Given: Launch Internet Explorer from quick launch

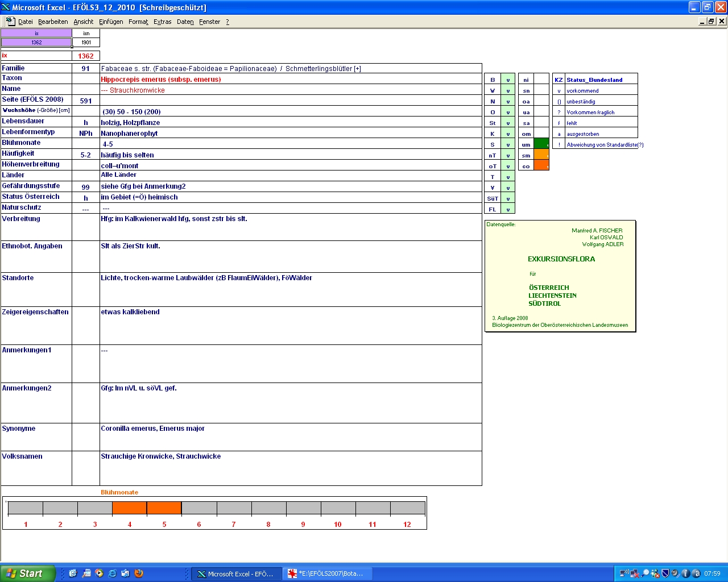Looking at the screenshot, I should (112, 573).
